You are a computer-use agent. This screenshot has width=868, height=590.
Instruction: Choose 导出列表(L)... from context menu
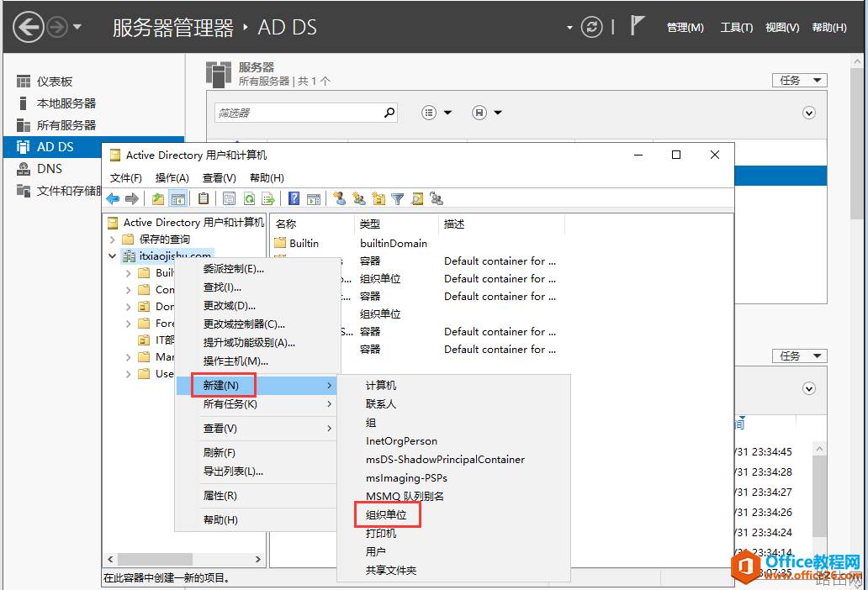[x=257, y=471]
